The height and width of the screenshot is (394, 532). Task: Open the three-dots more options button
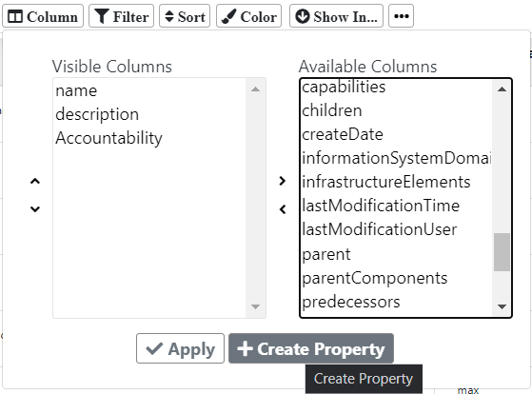tap(401, 16)
